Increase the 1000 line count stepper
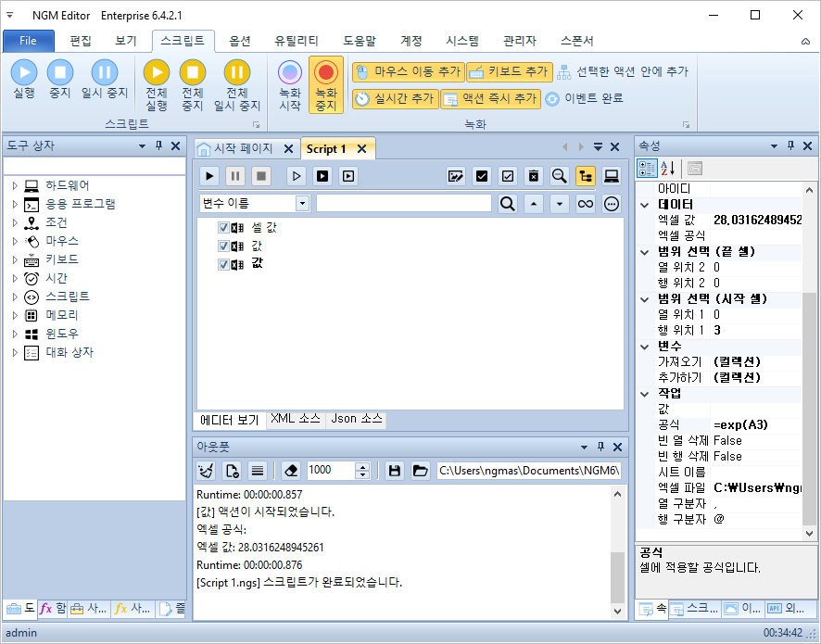 362,466
